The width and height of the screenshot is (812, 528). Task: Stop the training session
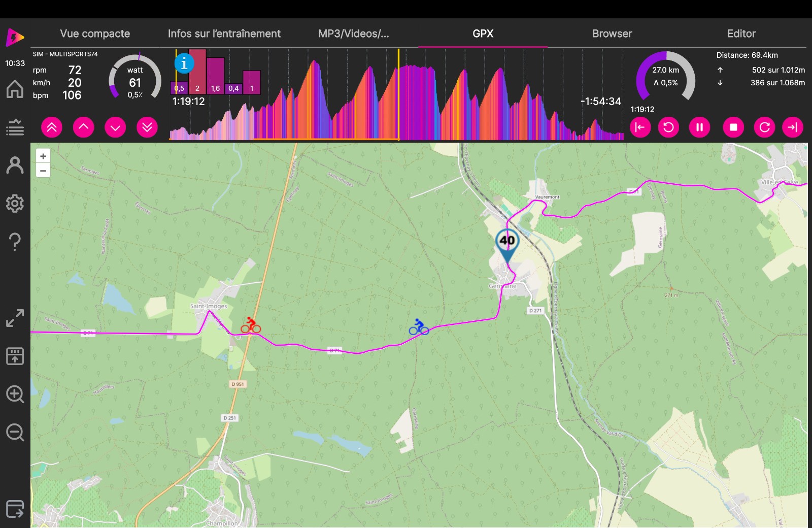pos(733,127)
